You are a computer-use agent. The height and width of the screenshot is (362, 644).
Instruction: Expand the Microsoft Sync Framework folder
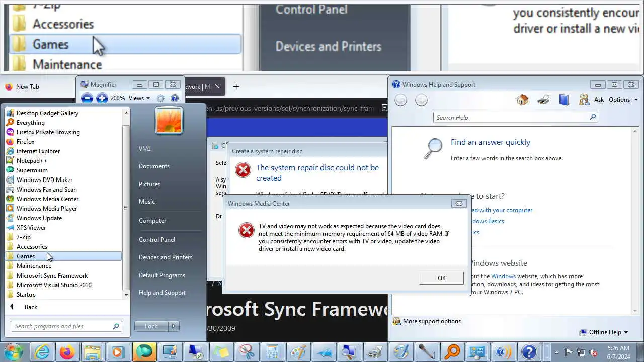tap(63, 276)
